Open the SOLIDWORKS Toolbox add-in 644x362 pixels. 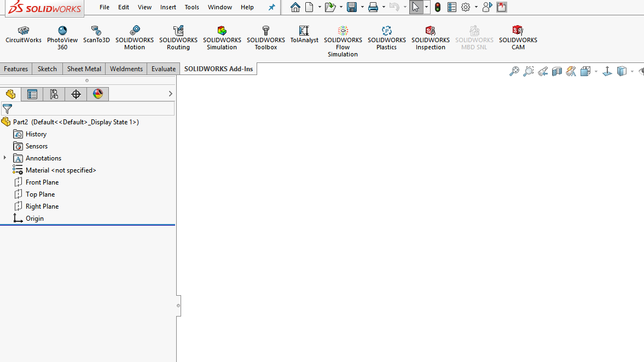(266, 38)
